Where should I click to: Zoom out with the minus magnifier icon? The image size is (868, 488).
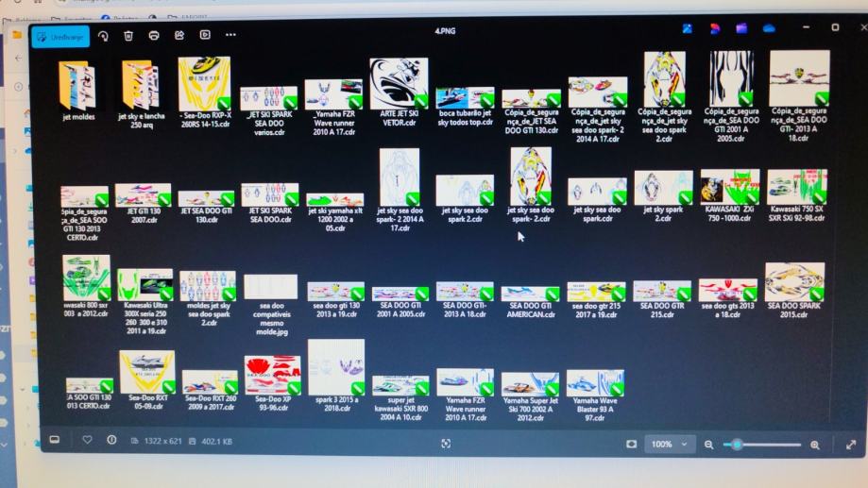point(708,445)
